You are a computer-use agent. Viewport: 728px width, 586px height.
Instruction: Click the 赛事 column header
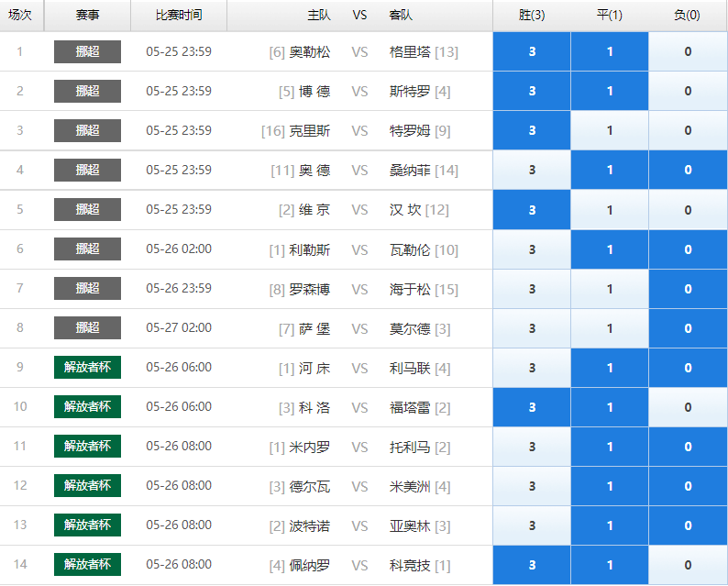point(87,16)
